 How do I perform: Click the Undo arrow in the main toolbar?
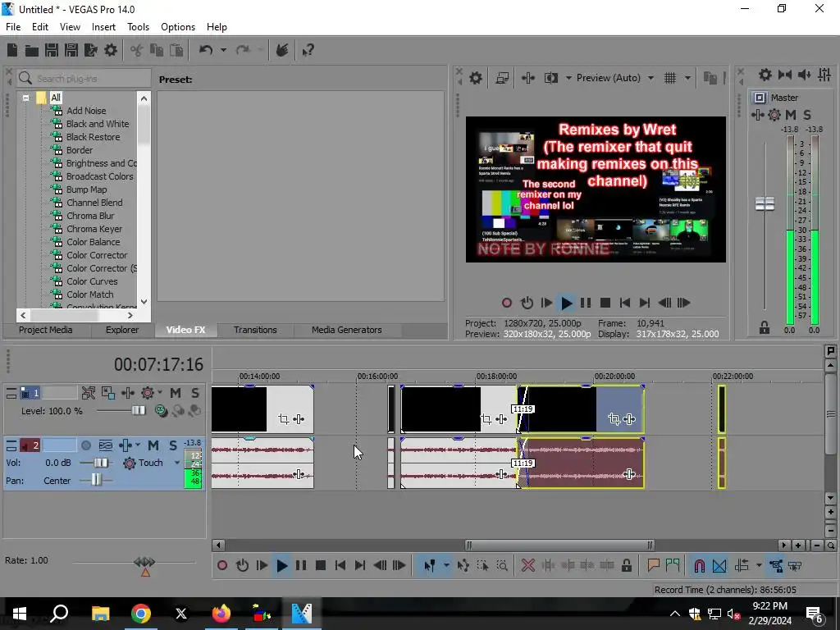click(206, 50)
